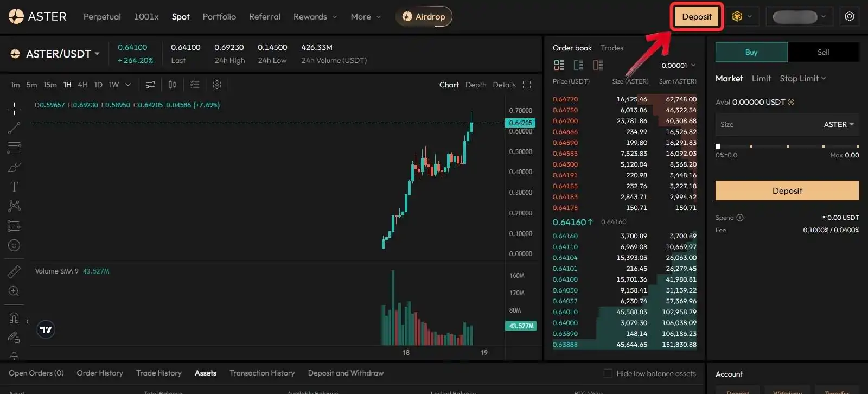The width and height of the screenshot is (868, 394).
Task: Open the settings icon in top bar
Action: pos(850,16)
